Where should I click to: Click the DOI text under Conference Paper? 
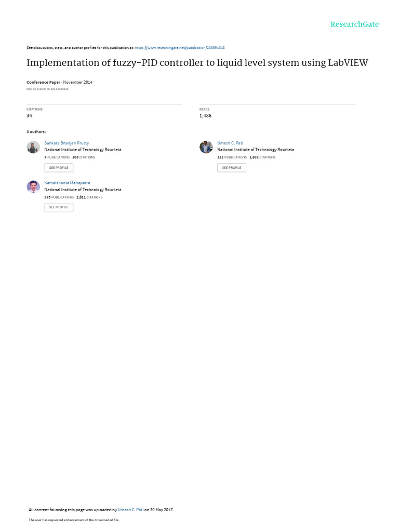click(47, 89)
